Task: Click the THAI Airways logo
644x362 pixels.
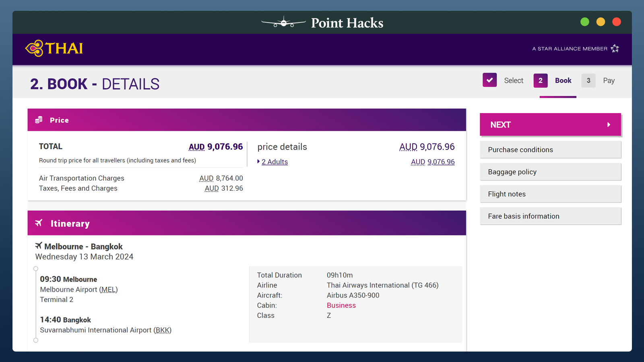Action: point(54,48)
